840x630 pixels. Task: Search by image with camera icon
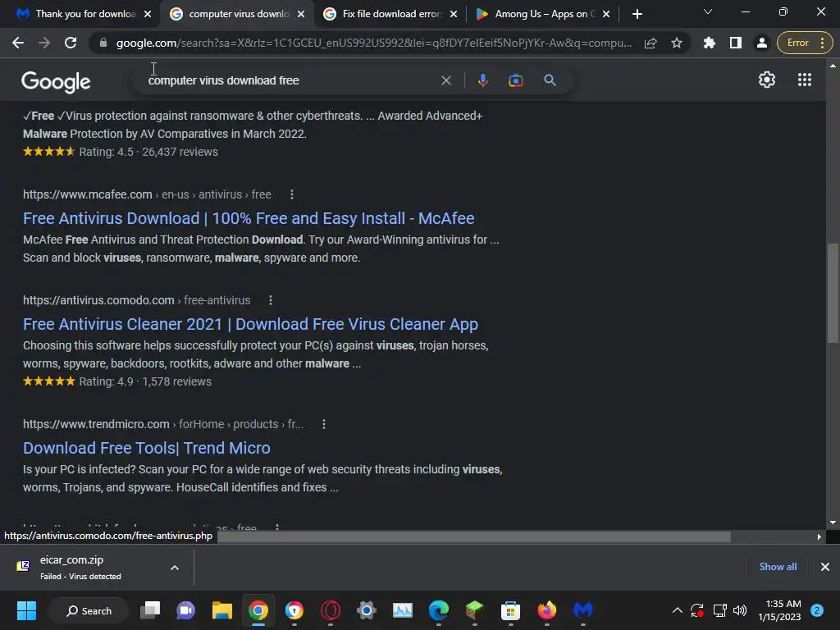coord(515,80)
